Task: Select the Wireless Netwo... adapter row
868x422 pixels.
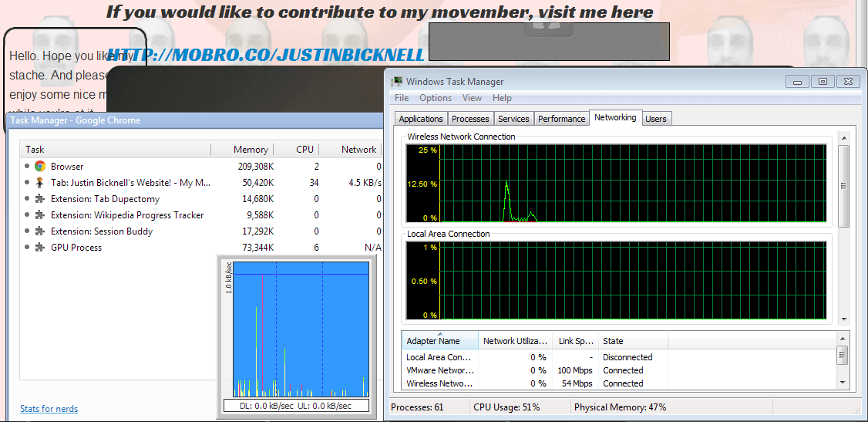Action: pos(619,383)
